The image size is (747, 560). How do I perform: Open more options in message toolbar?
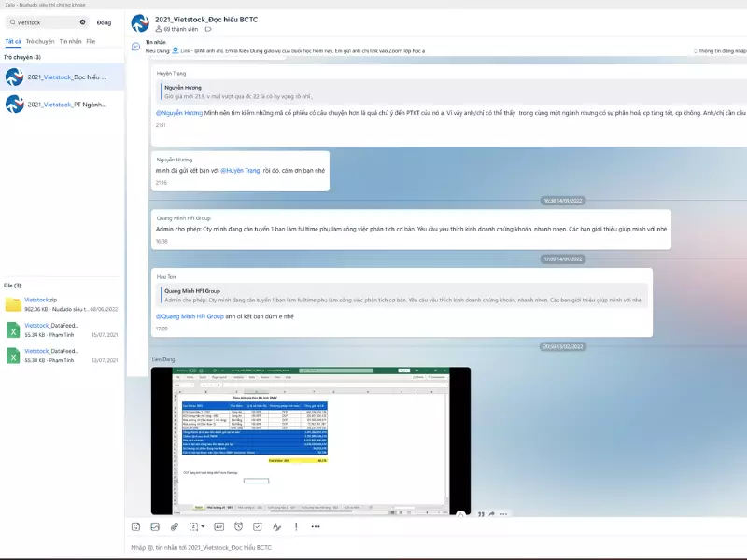pos(316,526)
